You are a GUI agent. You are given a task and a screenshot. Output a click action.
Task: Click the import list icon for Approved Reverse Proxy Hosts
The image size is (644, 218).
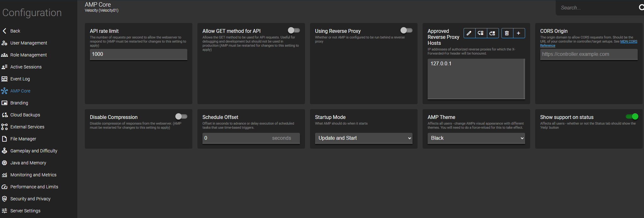coord(481,33)
